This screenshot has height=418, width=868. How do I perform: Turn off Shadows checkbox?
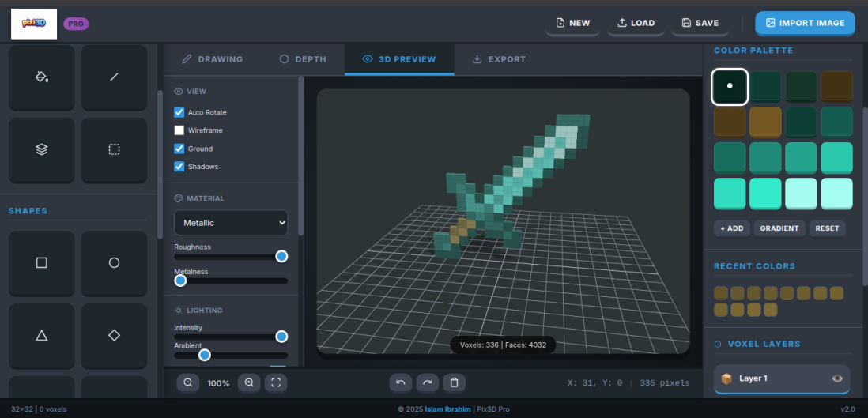pos(179,167)
